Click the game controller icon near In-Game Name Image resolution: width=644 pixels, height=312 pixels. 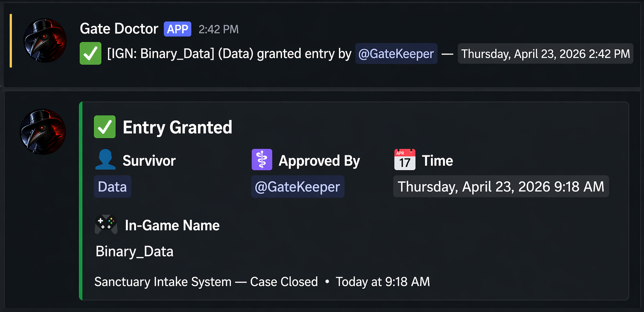tap(106, 224)
